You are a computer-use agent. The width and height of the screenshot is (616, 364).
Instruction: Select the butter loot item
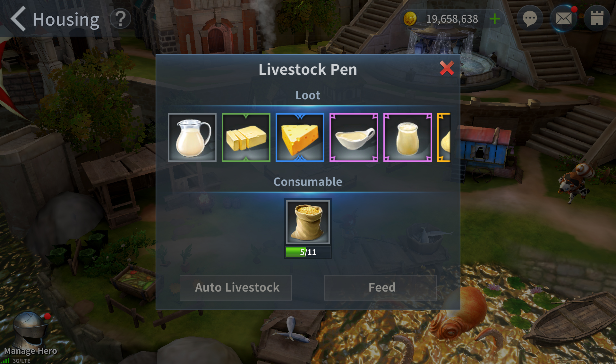click(x=246, y=137)
